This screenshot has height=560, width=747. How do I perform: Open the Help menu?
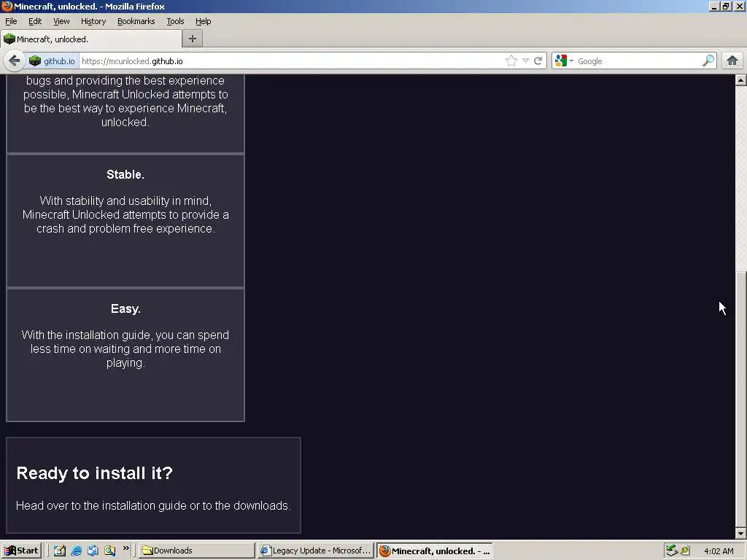click(203, 21)
